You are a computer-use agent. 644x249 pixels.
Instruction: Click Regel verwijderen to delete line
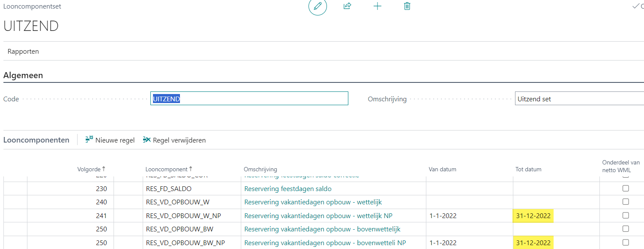click(x=174, y=140)
